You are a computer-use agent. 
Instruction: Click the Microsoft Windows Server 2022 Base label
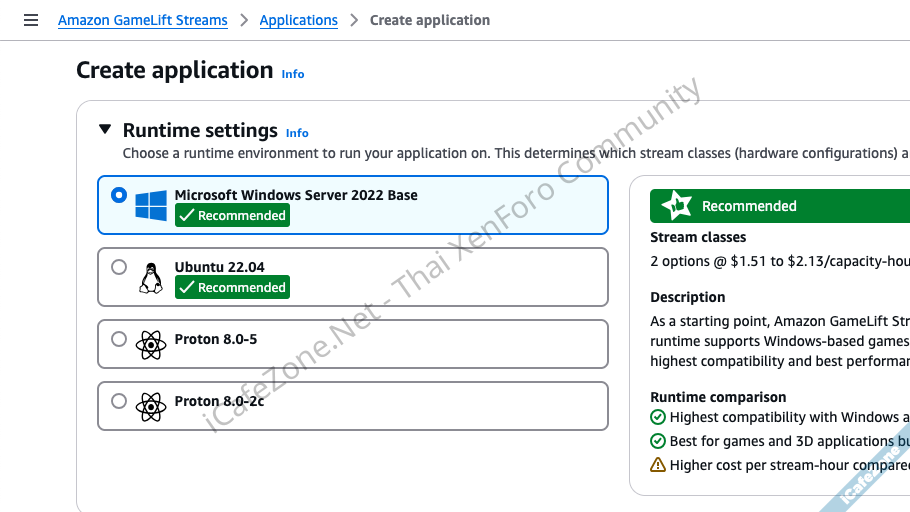click(296, 195)
